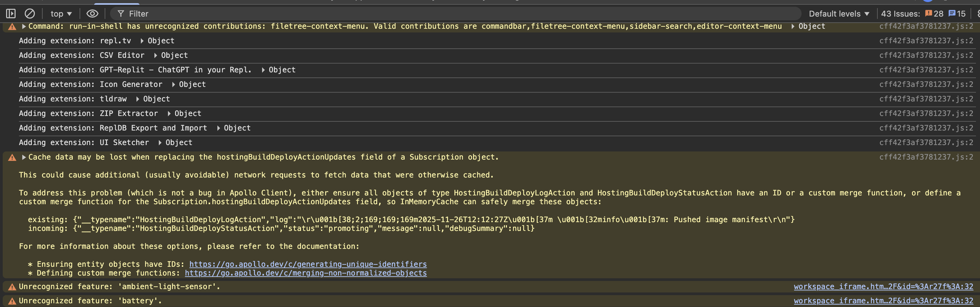Open the top JavaScript context dropdown

61,14
